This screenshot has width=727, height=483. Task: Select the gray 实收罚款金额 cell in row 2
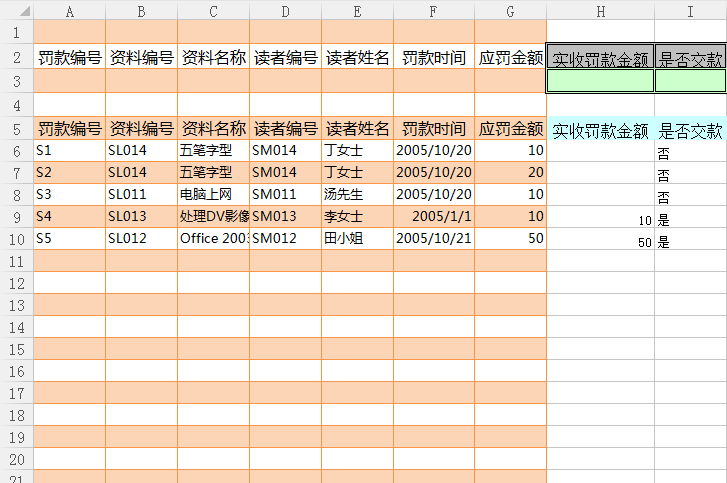pos(600,58)
